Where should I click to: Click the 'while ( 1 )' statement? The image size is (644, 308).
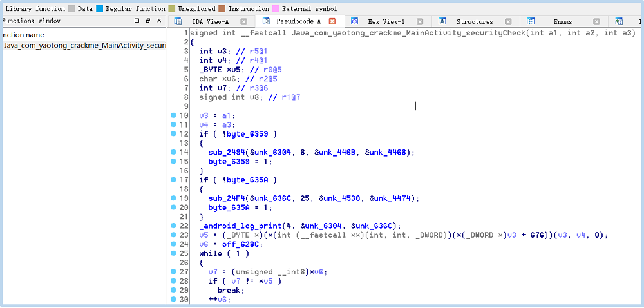click(x=224, y=253)
